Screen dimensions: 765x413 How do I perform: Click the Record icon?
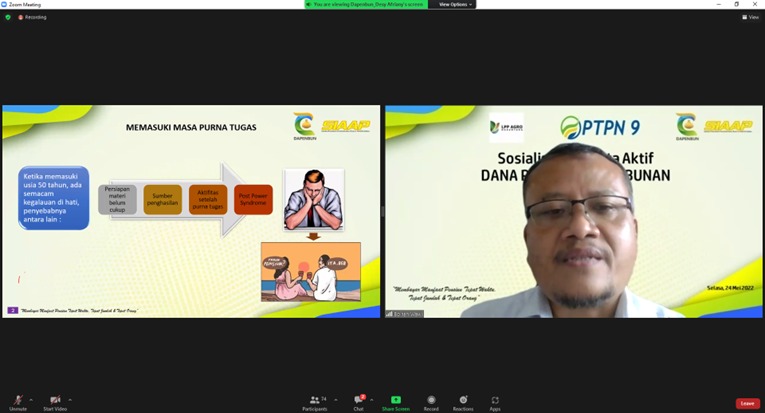tap(431, 401)
